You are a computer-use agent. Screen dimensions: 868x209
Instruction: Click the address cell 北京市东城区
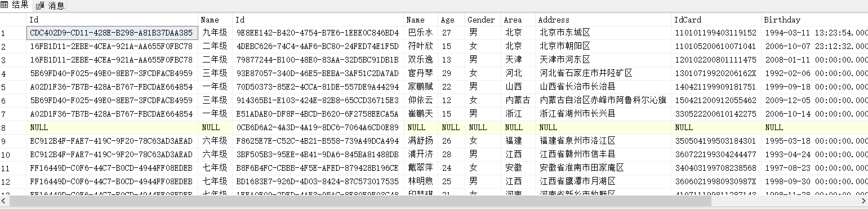(x=603, y=33)
